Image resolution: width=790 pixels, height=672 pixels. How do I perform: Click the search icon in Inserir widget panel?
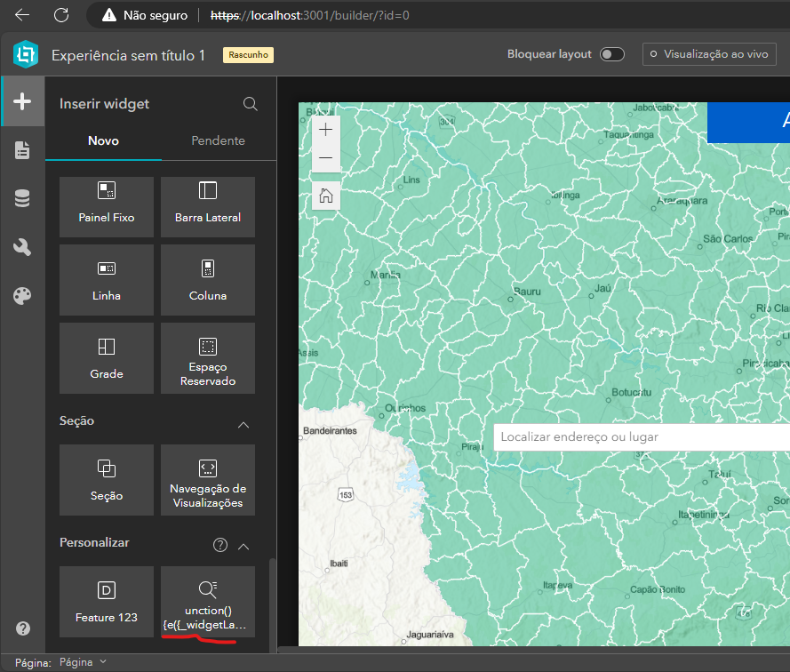(250, 103)
